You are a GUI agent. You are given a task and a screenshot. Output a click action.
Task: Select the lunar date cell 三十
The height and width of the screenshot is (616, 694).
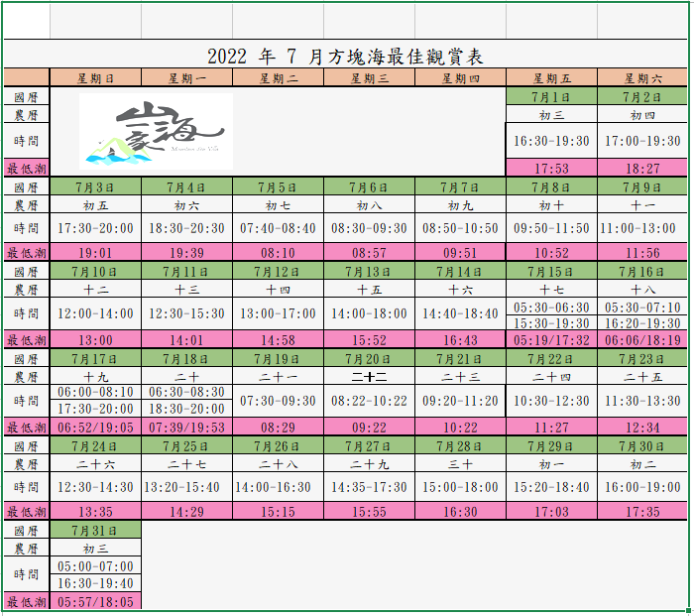pos(460,463)
